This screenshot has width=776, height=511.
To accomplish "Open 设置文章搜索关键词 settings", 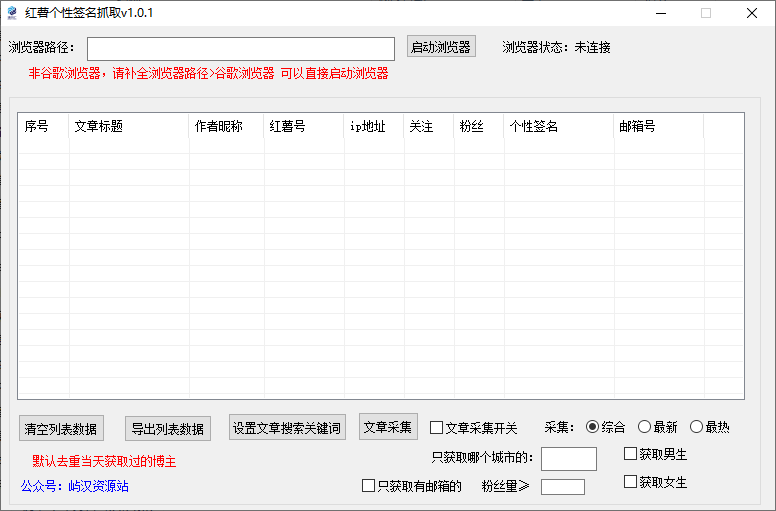I will point(287,427).
